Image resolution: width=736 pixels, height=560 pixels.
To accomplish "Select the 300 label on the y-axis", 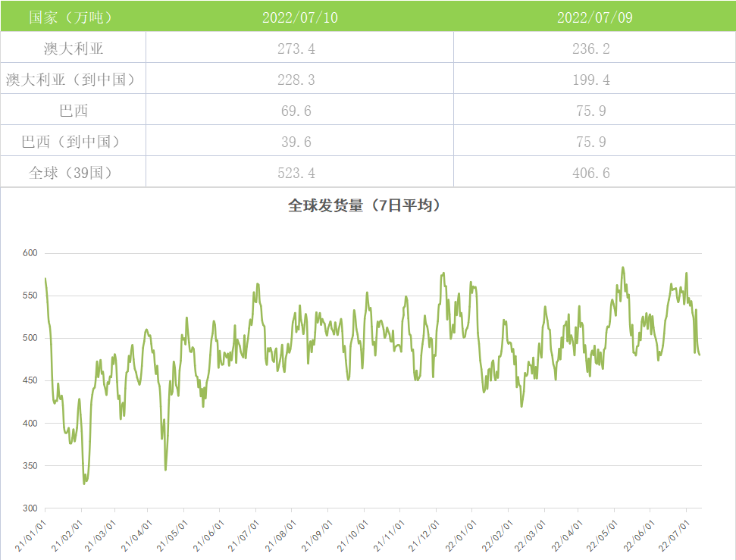I will pos(30,508).
